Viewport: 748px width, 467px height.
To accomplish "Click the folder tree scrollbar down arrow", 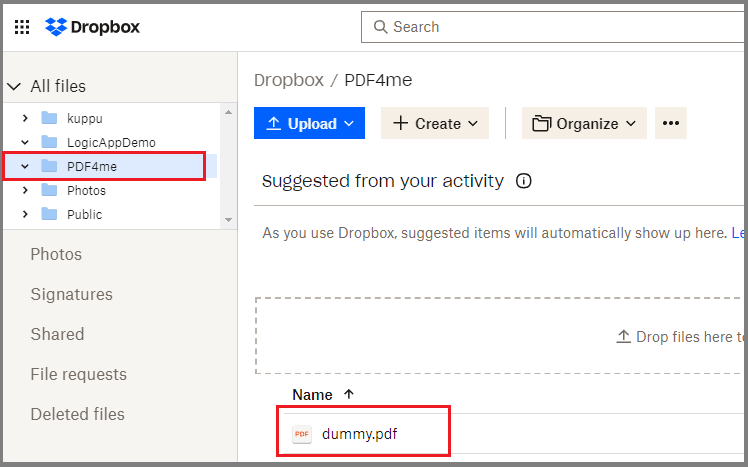I will (x=228, y=220).
